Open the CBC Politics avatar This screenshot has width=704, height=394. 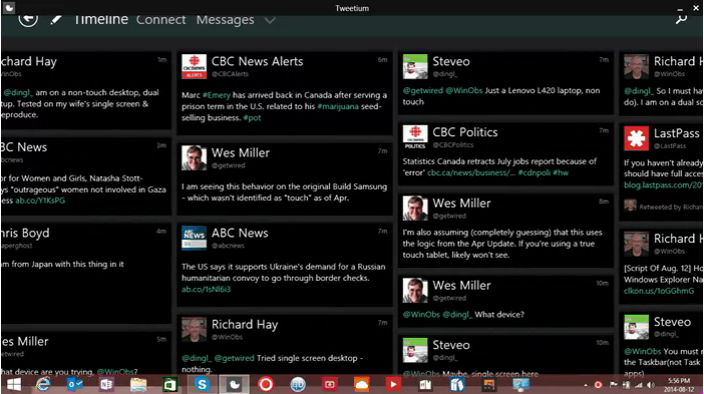[415, 137]
